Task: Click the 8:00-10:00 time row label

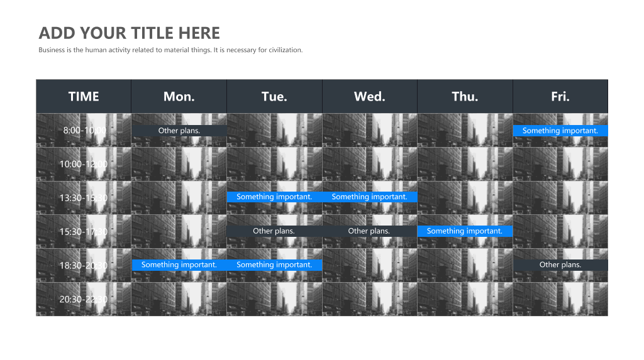Action: click(x=85, y=131)
